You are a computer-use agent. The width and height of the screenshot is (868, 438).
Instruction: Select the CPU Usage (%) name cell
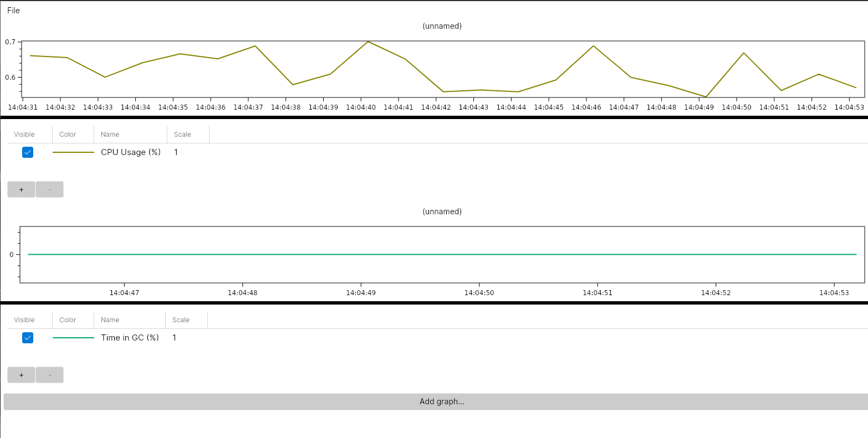click(131, 152)
